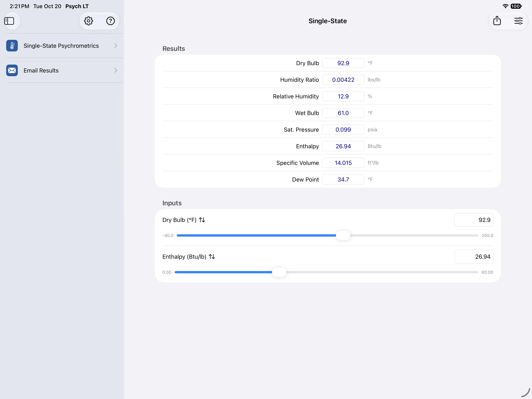Adjust the Enthalpy slider knob
Screen dimensions: 532x399
[x=279, y=272]
